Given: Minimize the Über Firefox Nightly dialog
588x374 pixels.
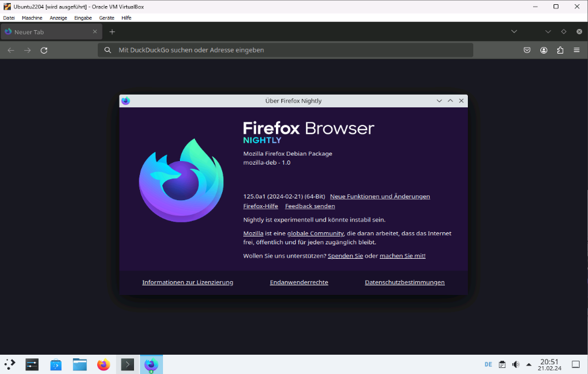Looking at the screenshot, I should click(439, 101).
